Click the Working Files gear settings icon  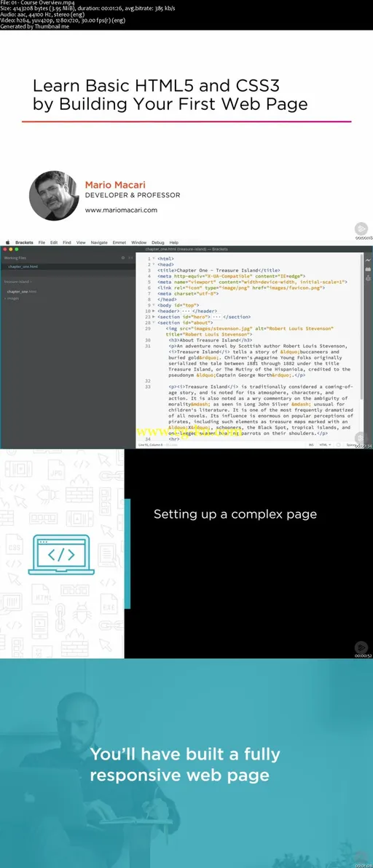coord(123,258)
